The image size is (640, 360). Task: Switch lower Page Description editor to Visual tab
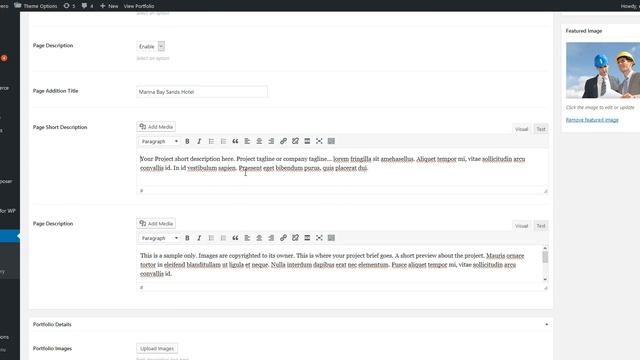[x=521, y=226]
